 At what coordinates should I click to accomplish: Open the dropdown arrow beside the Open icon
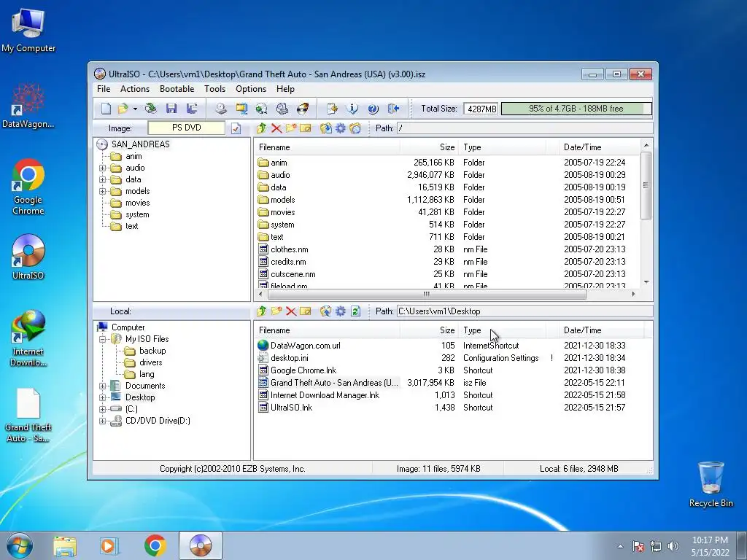(135, 109)
